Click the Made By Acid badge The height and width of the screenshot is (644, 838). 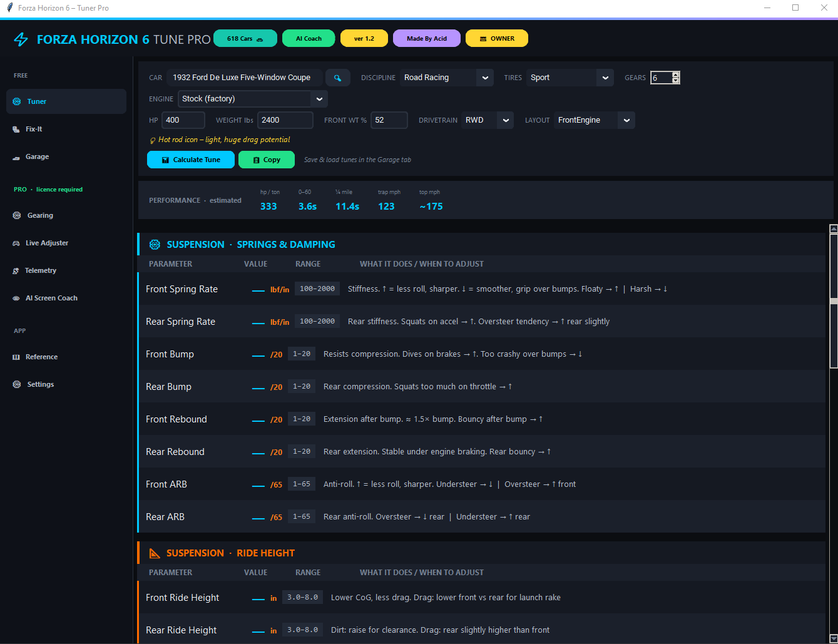tap(427, 38)
